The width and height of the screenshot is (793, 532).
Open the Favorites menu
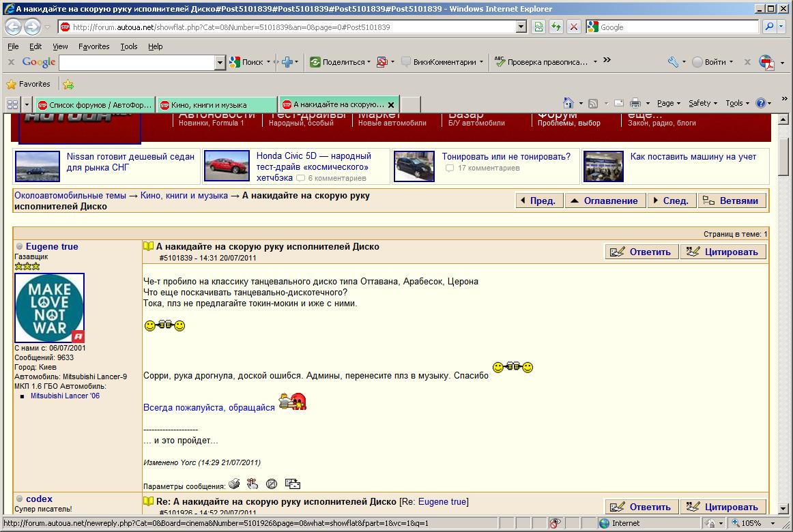pos(93,46)
